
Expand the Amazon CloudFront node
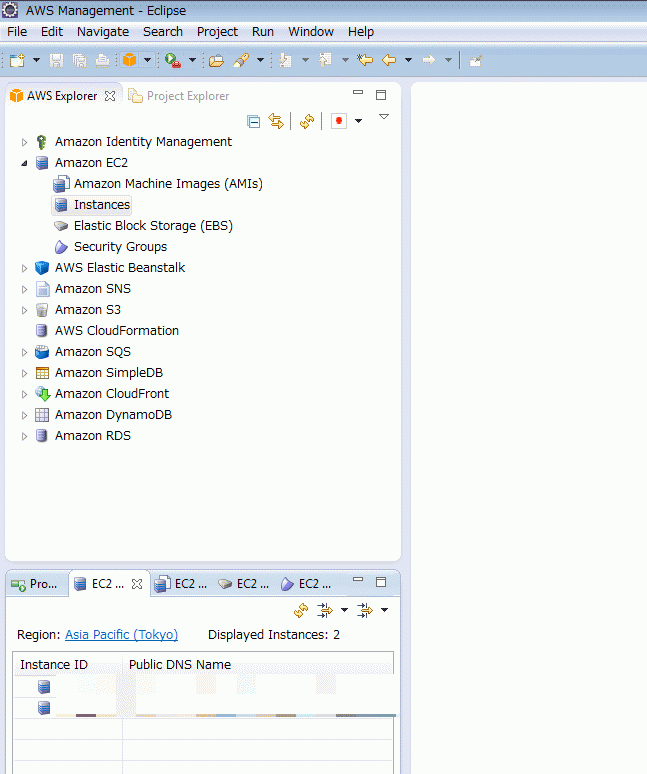pos(24,394)
